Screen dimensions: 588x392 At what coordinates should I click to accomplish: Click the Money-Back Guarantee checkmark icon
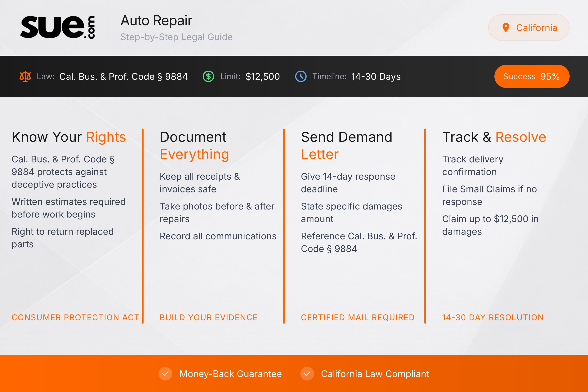point(166,374)
